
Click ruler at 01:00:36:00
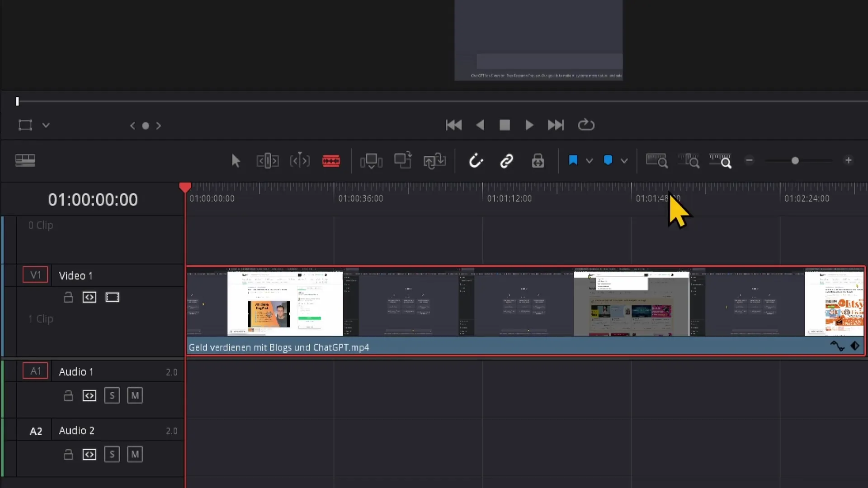pyautogui.click(x=361, y=198)
